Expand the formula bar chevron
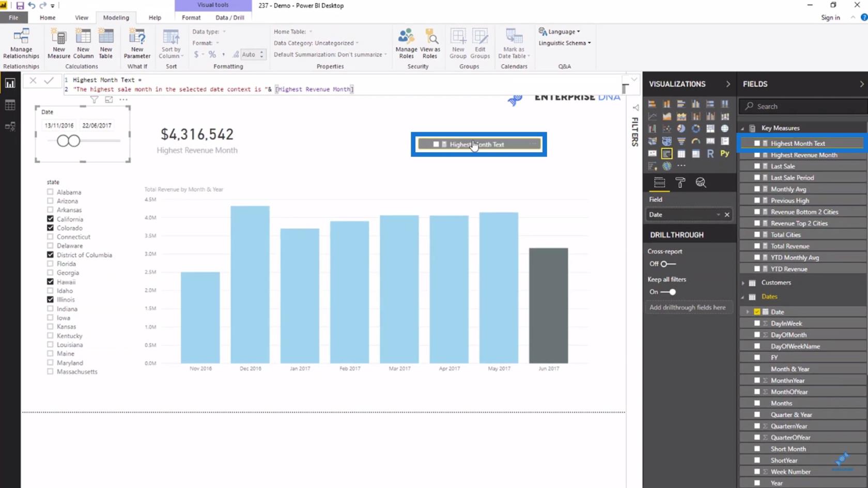 pyautogui.click(x=634, y=80)
